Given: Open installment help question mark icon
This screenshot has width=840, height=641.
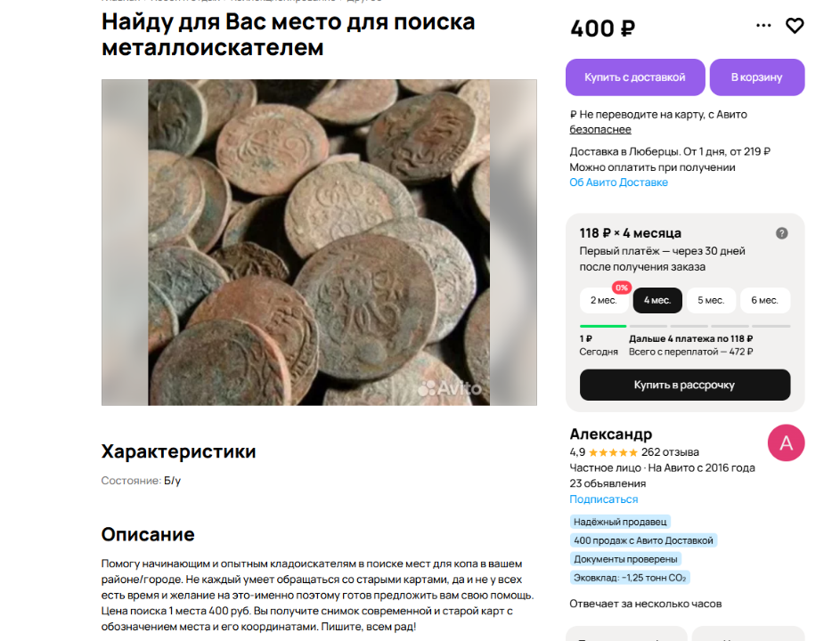Looking at the screenshot, I should 781,233.
